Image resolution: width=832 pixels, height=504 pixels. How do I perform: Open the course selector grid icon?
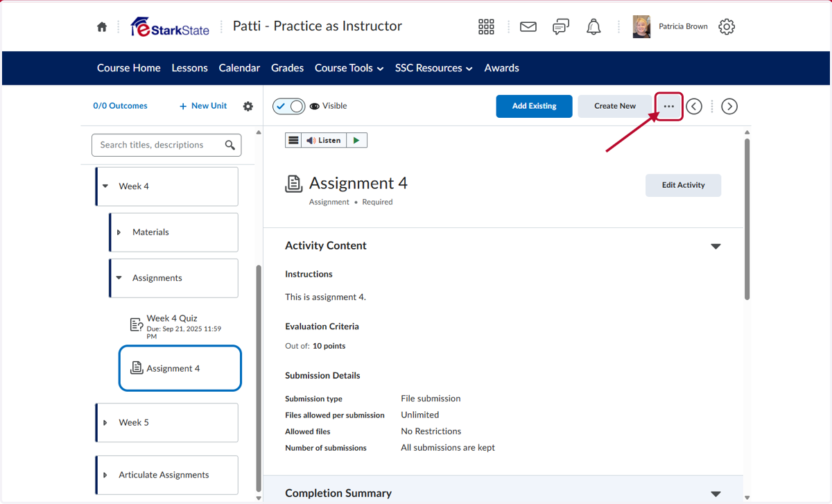coord(486,27)
